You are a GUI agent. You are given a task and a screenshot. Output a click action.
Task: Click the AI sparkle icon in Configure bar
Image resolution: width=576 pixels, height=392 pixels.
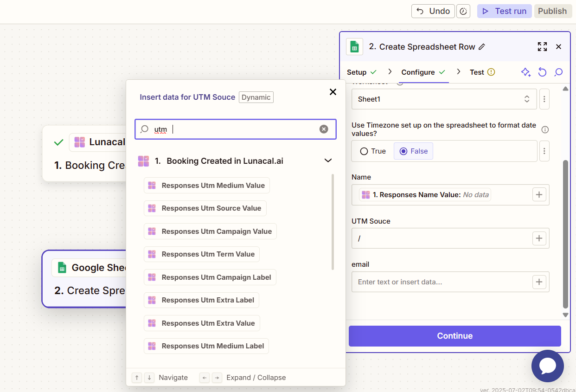point(525,72)
